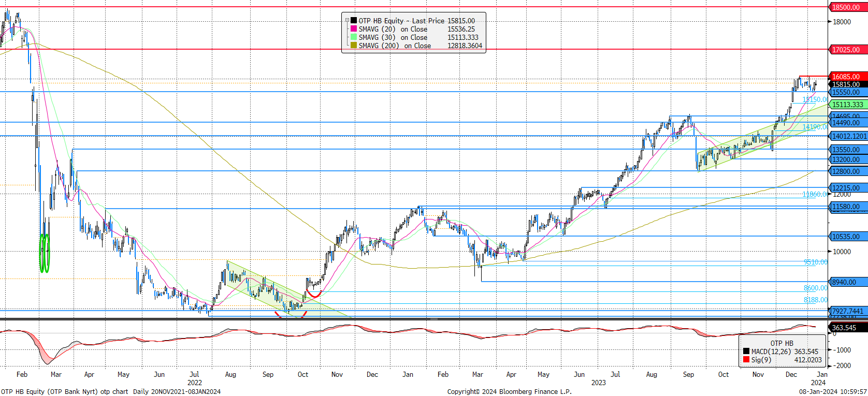This screenshot has width=868, height=396.
Task: Click the 'Sig(9)' label in lower legend
Action: (761, 360)
